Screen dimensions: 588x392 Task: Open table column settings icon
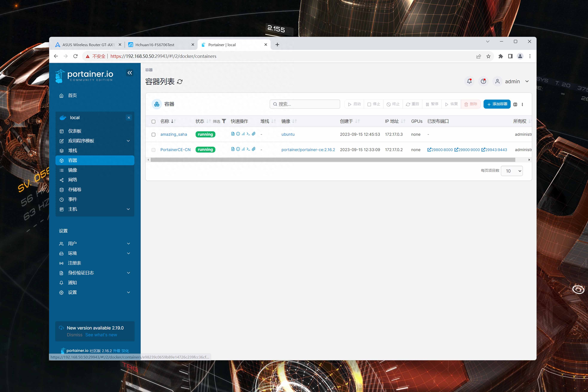pyautogui.click(x=515, y=105)
